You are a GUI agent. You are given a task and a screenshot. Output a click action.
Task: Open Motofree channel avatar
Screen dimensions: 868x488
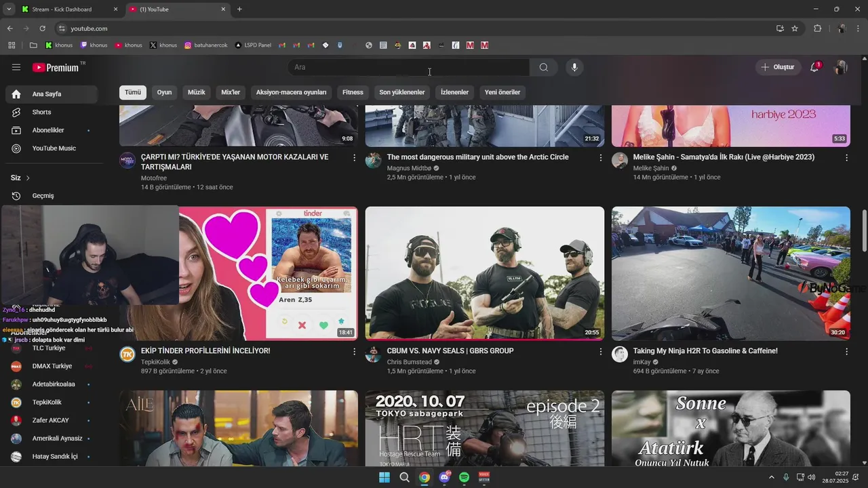[127, 161]
